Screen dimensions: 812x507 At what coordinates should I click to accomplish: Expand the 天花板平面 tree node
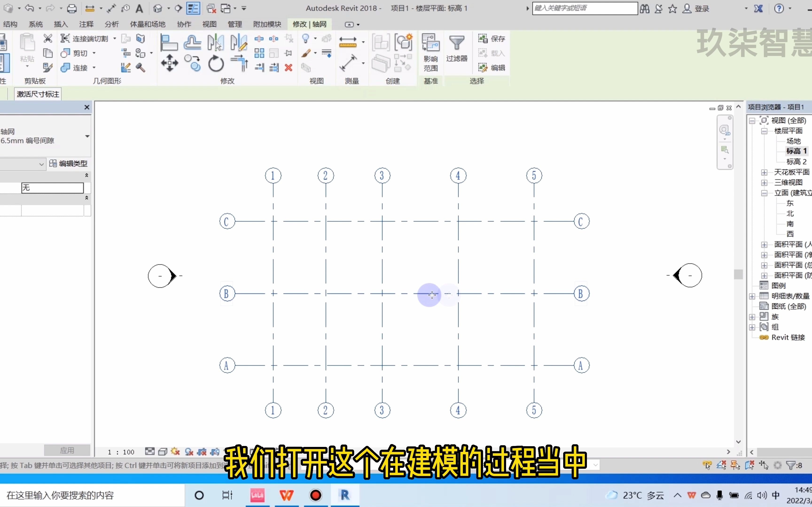764,172
